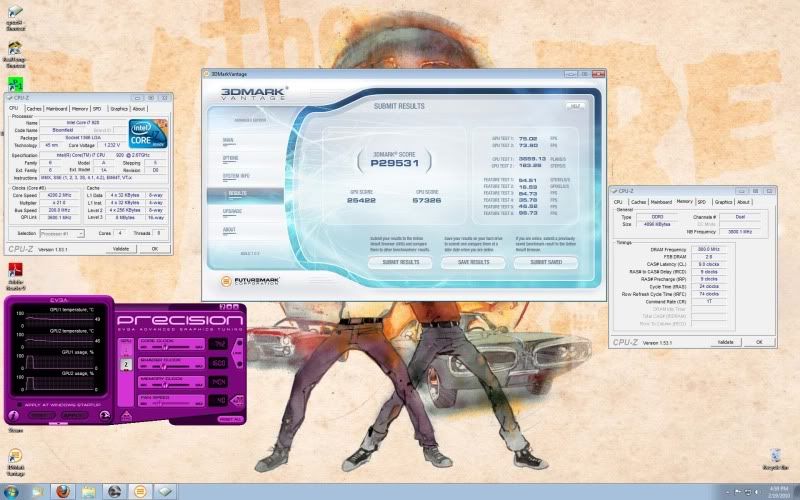This screenshot has height=500, width=800.
Task: Open Upgrade in 3DMark Vantage sidebar
Action: pyautogui.click(x=232, y=211)
